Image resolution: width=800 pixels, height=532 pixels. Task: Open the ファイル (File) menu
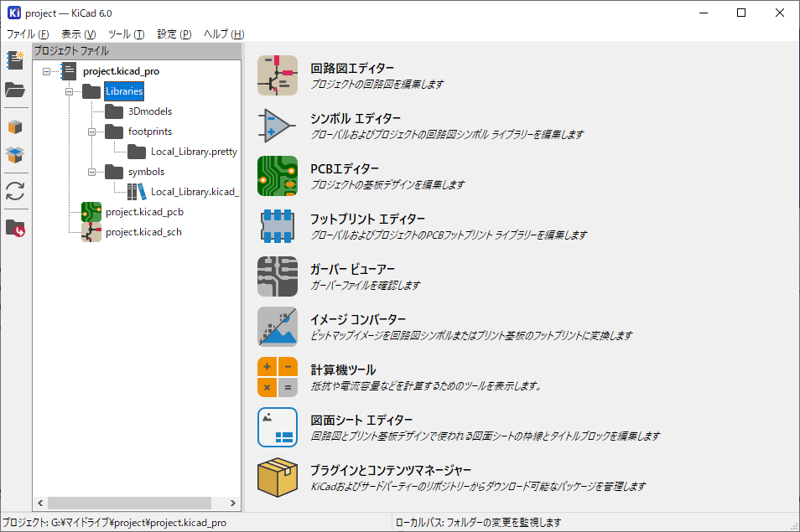(x=28, y=34)
